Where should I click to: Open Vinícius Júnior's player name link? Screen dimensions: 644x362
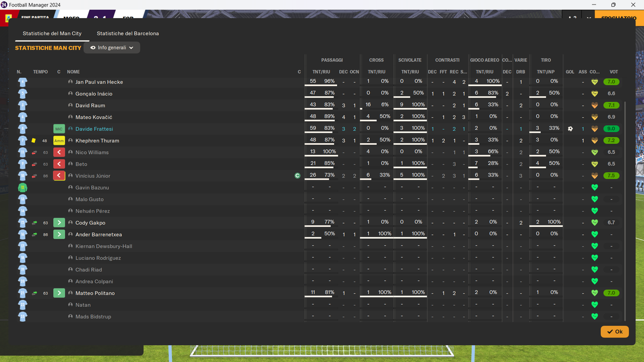pos(93,176)
